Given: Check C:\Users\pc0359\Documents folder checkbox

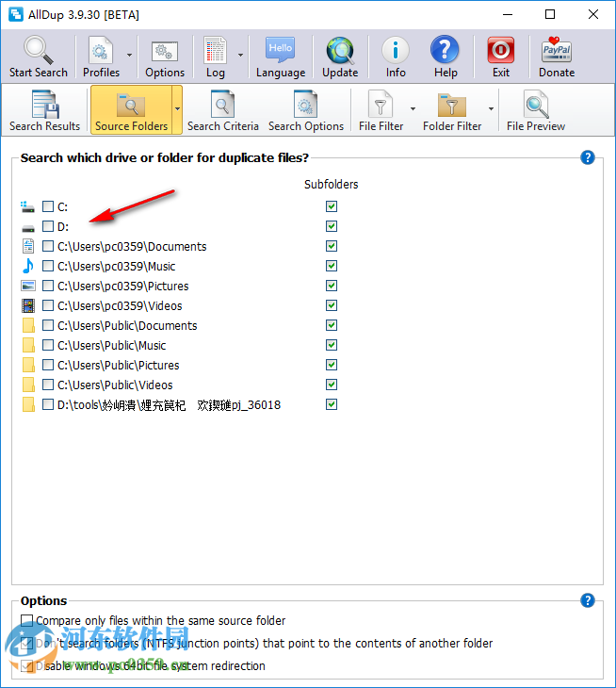Looking at the screenshot, I should pos(48,246).
